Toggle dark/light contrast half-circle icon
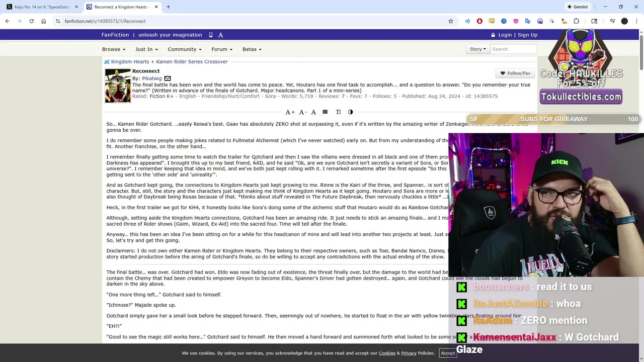 pos(350,112)
